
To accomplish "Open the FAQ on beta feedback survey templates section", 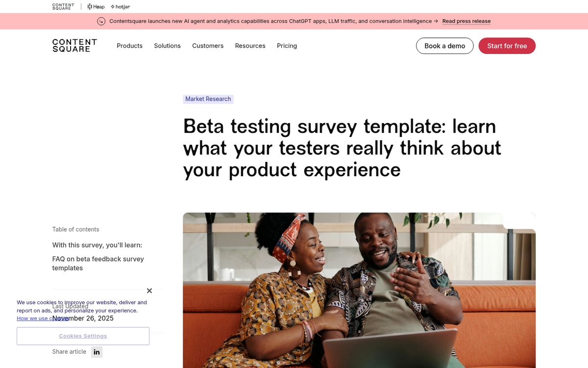I will click(98, 263).
